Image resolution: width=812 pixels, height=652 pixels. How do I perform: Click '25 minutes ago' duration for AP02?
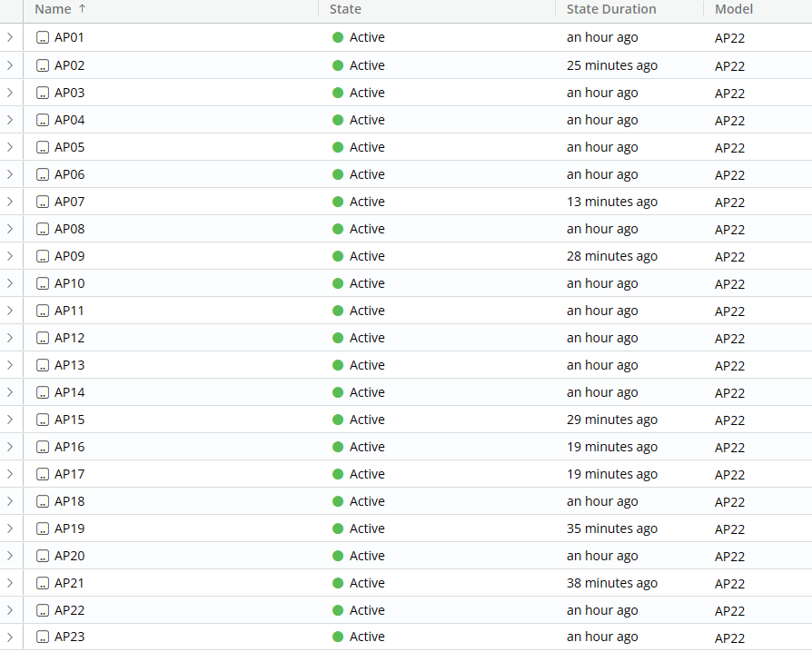pos(612,65)
